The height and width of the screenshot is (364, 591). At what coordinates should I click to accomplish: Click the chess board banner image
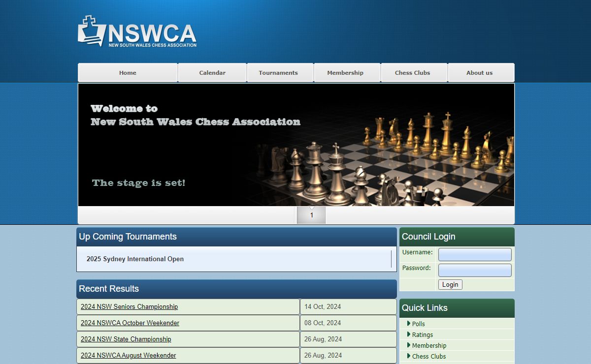tap(296, 145)
